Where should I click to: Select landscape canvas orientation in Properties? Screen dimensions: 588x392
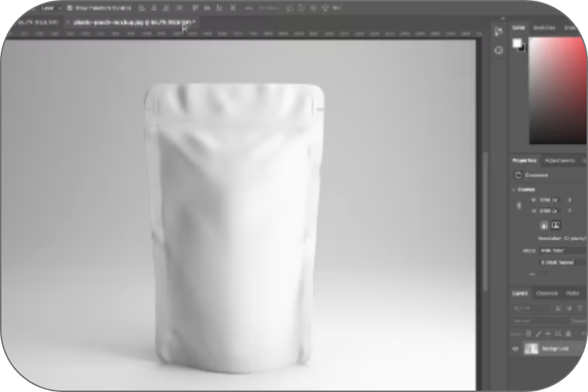(x=556, y=225)
